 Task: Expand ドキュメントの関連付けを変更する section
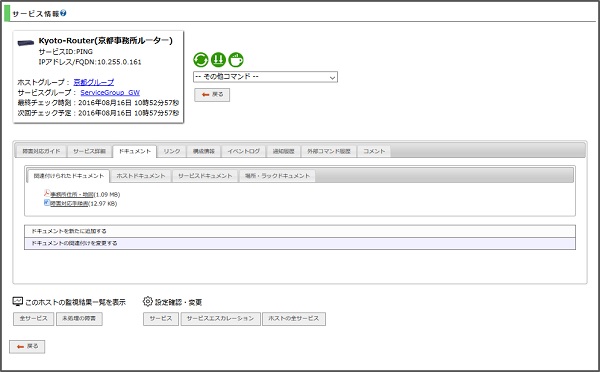pos(300,243)
